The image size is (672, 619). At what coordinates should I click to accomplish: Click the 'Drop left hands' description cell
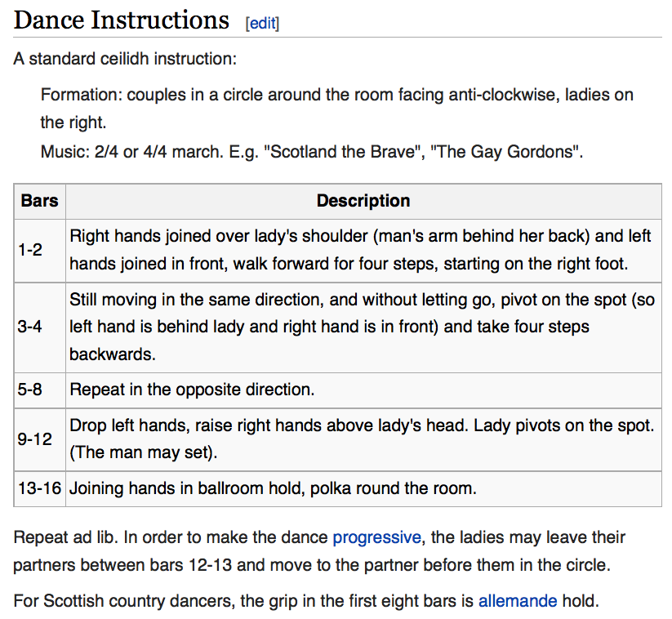pos(363,439)
